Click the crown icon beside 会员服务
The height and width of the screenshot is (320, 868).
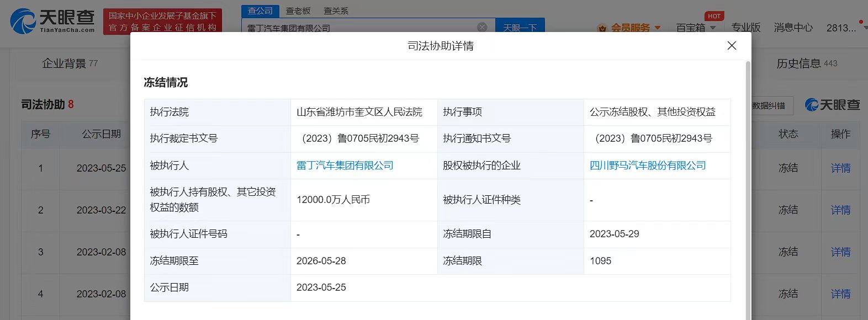[602, 28]
